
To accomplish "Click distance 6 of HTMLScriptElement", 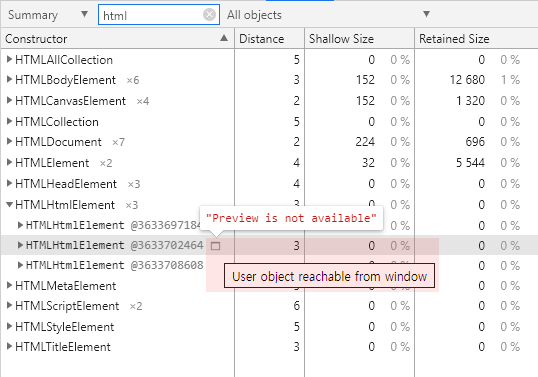I will (296, 306).
